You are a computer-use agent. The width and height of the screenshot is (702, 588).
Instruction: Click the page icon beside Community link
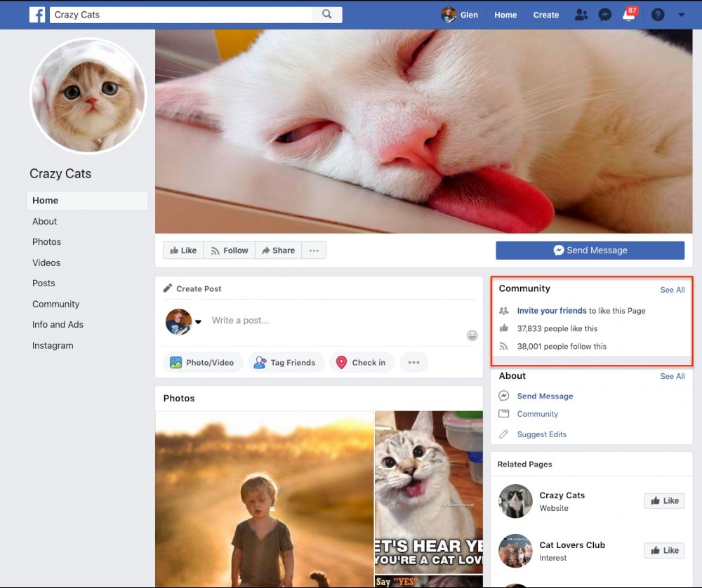[x=503, y=413]
